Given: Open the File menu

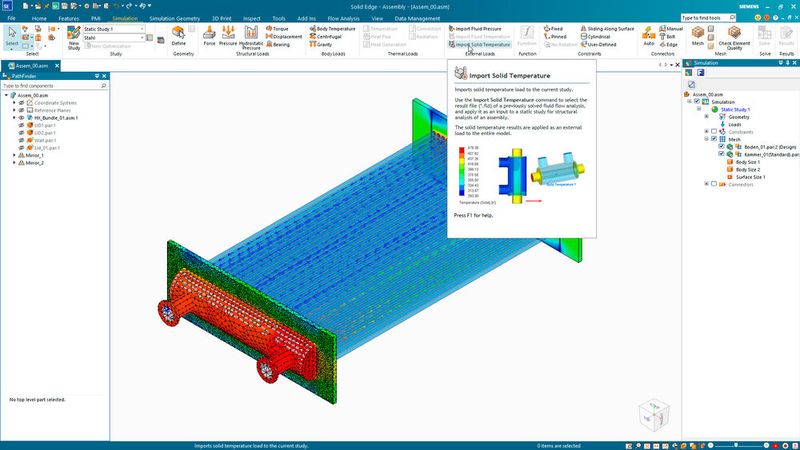Looking at the screenshot, I should coord(11,18).
